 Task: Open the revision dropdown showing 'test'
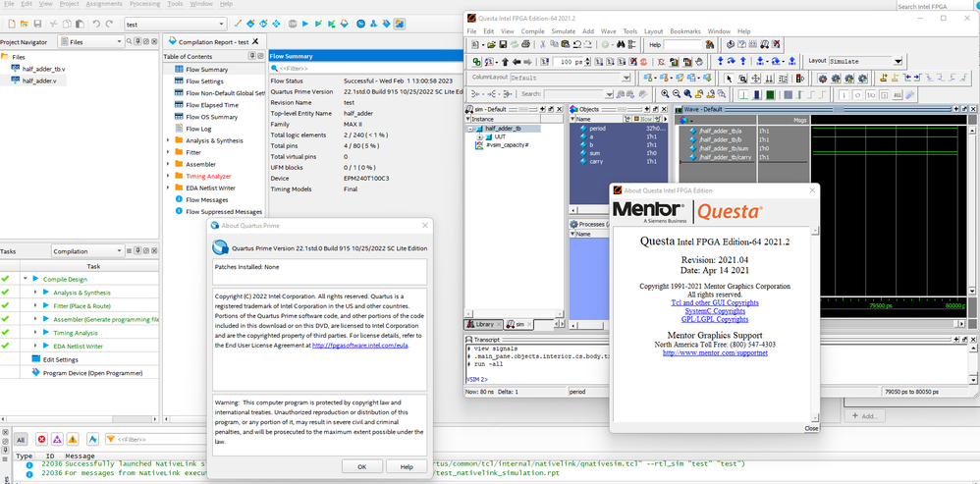(x=175, y=25)
